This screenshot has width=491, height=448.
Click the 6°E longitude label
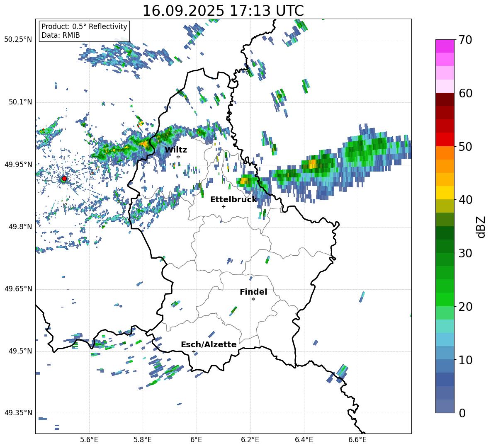[x=196, y=440]
